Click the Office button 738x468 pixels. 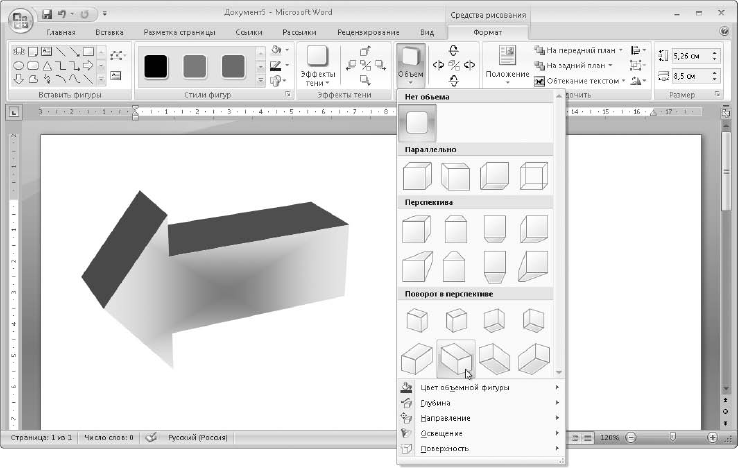pos(20,20)
